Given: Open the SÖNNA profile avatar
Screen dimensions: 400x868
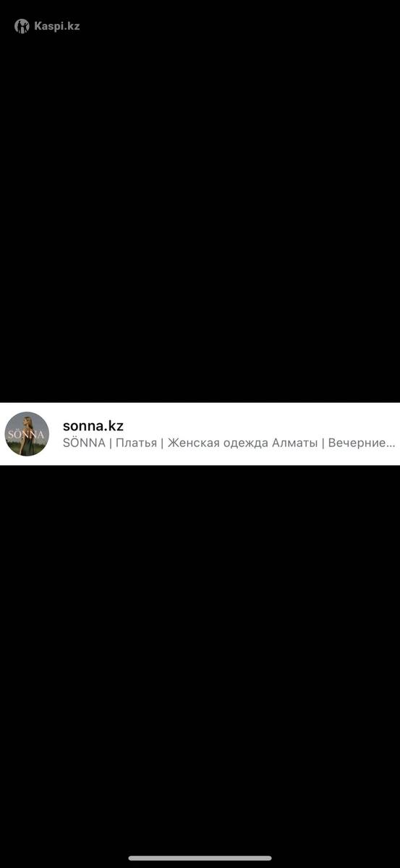Looking at the screenshot, I should pyautogui.click(x=27, y=434).
